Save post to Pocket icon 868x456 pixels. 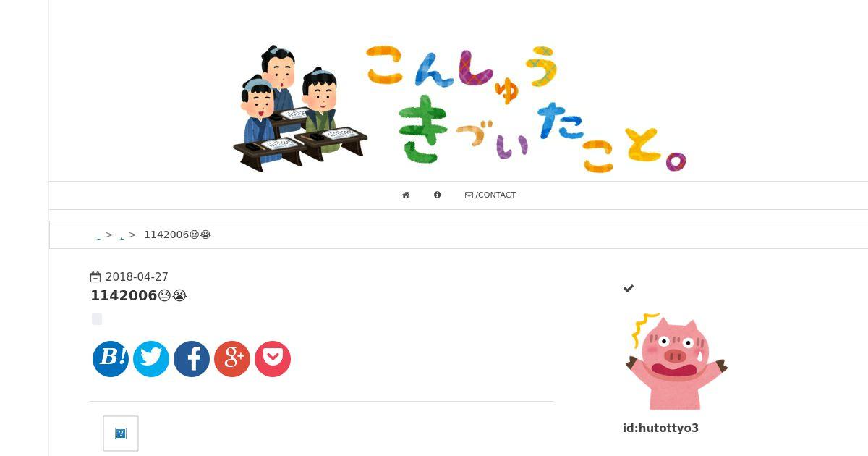pos(273,359)
